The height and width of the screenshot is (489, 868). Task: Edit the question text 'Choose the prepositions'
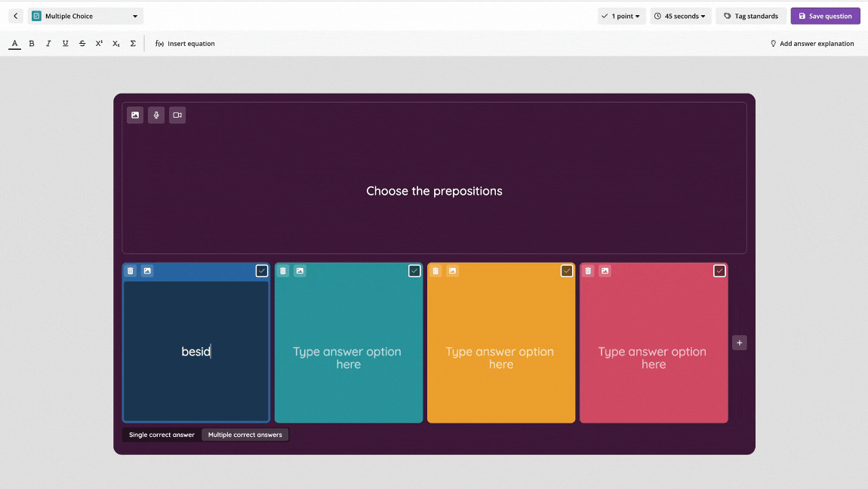point(434,191)
